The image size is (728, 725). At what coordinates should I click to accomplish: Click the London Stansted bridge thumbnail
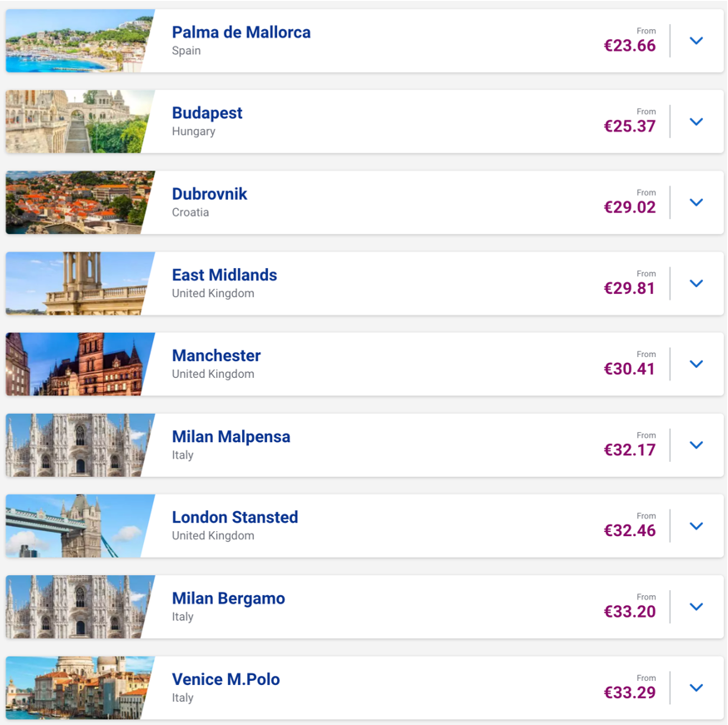point(79,525)
